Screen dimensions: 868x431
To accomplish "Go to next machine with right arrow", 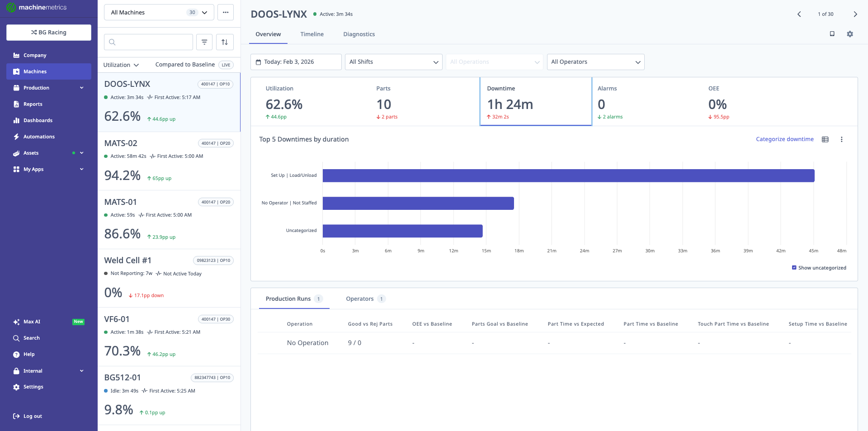I will tap(855, 14).
